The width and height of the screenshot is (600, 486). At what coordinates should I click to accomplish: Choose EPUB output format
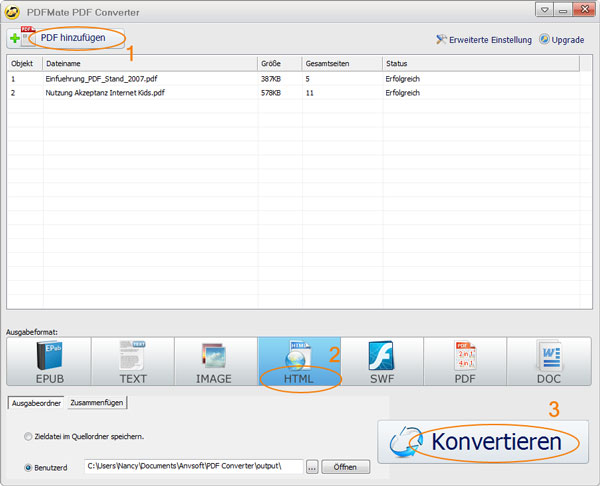49,361
